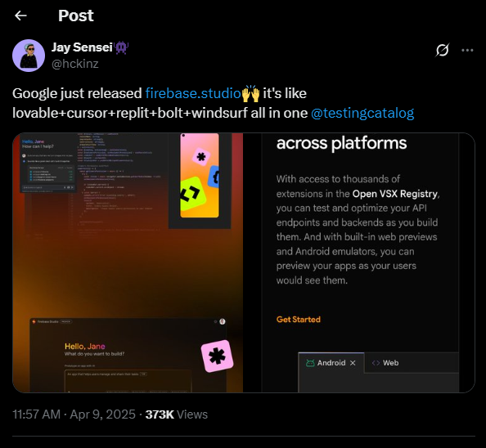Select the Android tab in the image
This screenshot has width=486, height=448.
331,363
